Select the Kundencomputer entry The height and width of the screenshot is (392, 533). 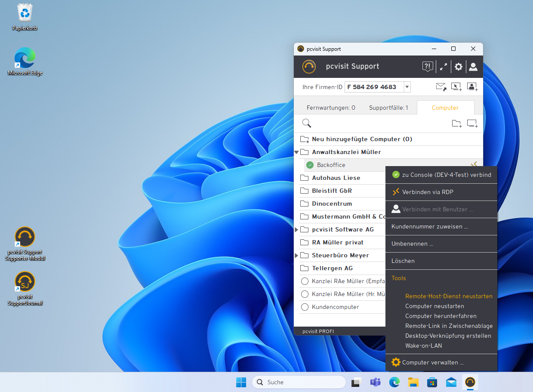coord(335,307)
